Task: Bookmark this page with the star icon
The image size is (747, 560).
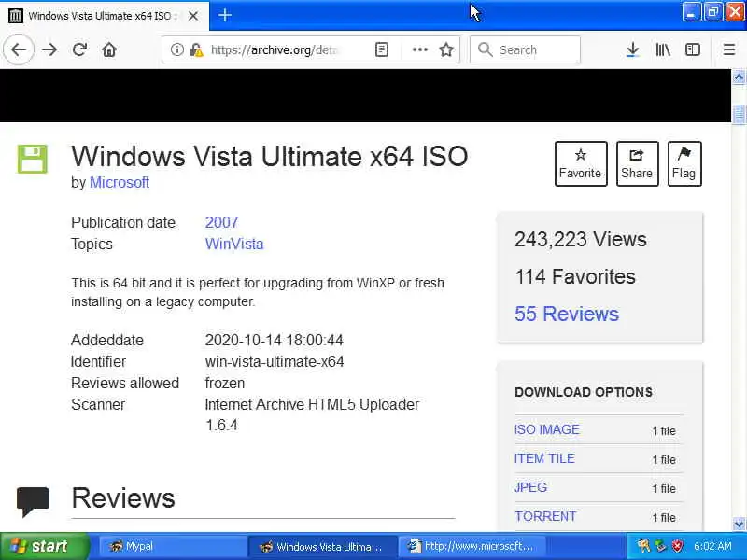Action: pyautogui.click(x=446, y=49)
